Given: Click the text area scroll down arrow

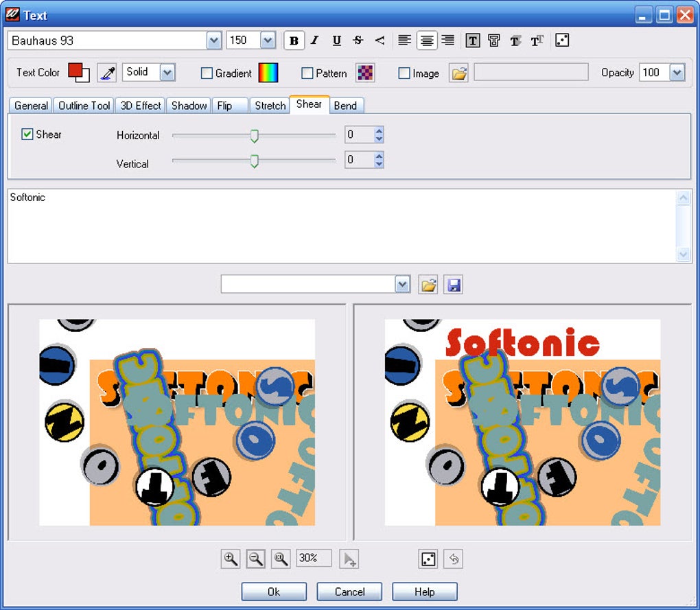Looking at the screenshot, I should (684, 255).
